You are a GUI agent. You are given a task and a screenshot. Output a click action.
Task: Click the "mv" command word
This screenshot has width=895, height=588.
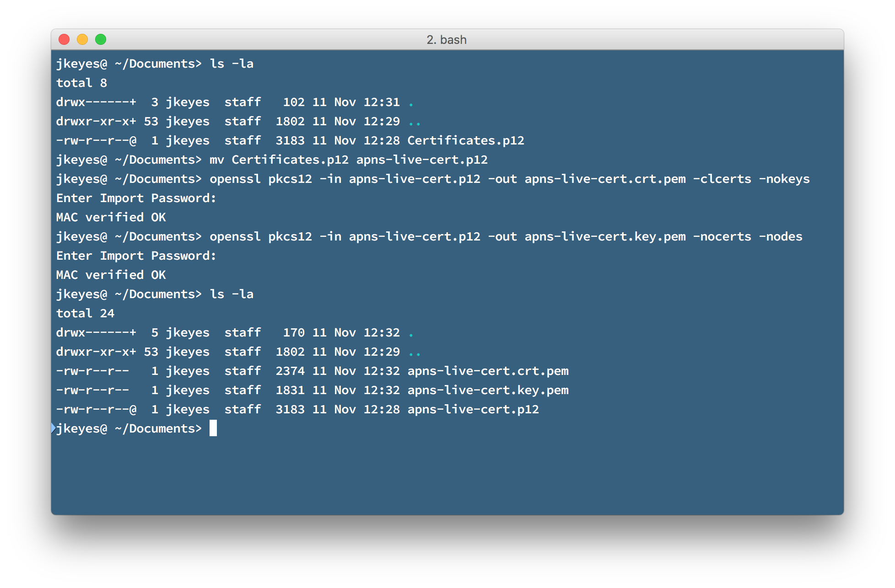[x=217, y=160]
